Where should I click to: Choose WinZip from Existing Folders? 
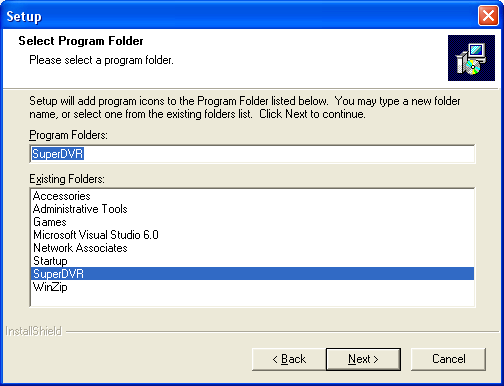pyautogui.click(x=252, y=287)
